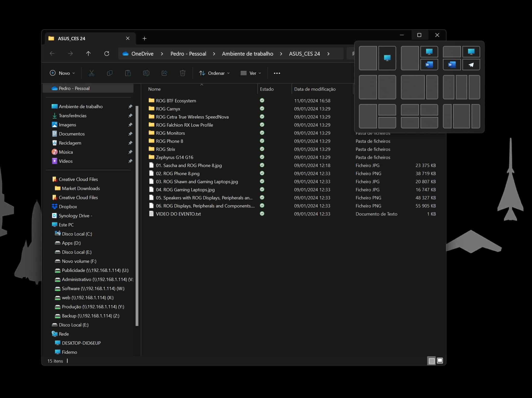
Task: Click the Rename icon in toolbar
Action: [x=146, y=73]
